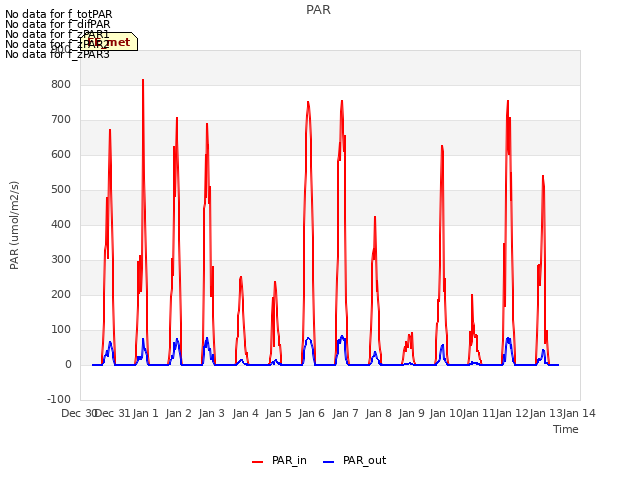
Task: Click the 'No data for f_zPAR3' message
Action: point(57,54)
